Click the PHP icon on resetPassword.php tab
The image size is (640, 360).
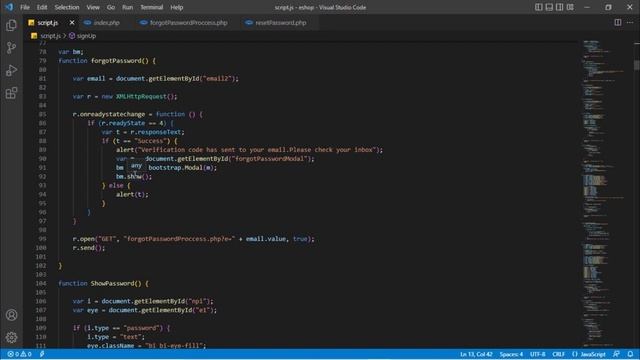pos(249,23)
